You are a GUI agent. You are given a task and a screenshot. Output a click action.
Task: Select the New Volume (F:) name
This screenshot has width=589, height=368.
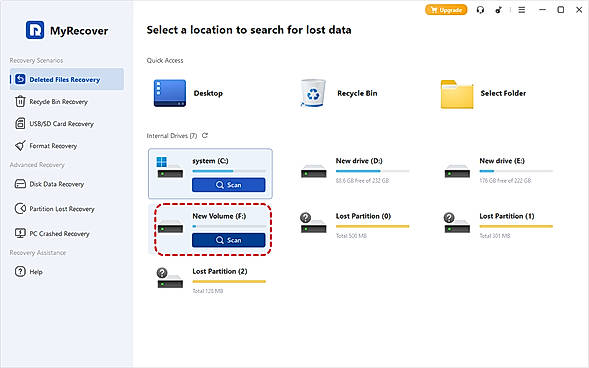(x=219, y=216)
